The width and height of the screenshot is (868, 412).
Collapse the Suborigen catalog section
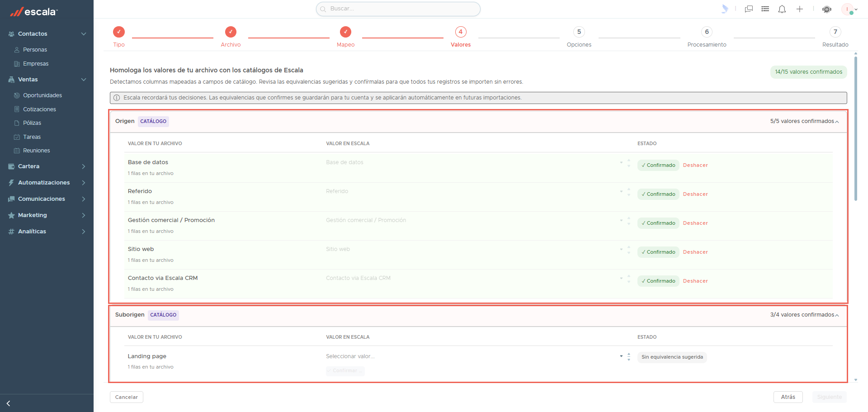[837, 315]
